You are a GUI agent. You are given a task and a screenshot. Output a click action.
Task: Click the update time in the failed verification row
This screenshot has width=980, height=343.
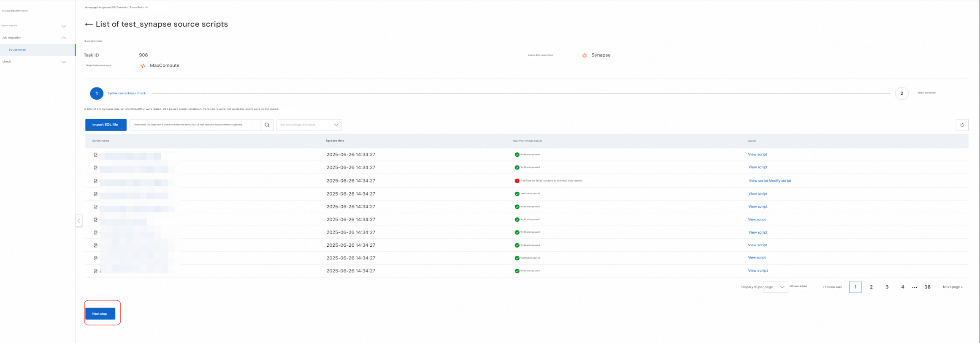351,181
